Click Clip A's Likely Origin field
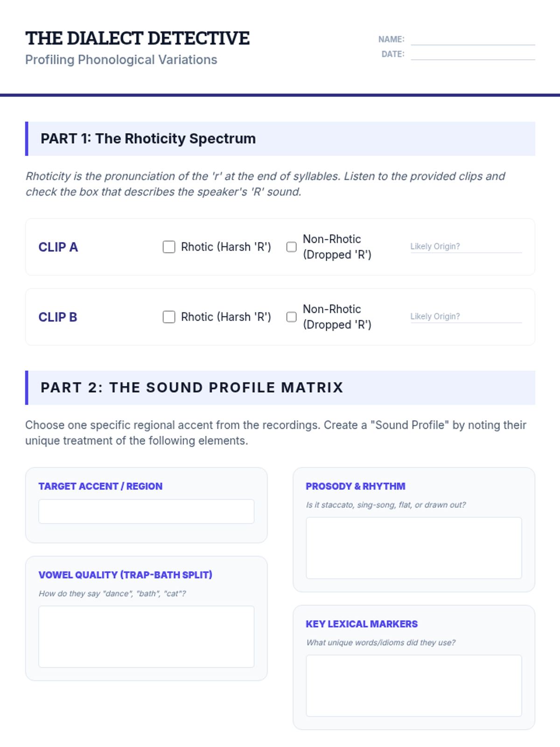Image resolution: width=560 pixels, height=747 pixels. click(466, 247)
